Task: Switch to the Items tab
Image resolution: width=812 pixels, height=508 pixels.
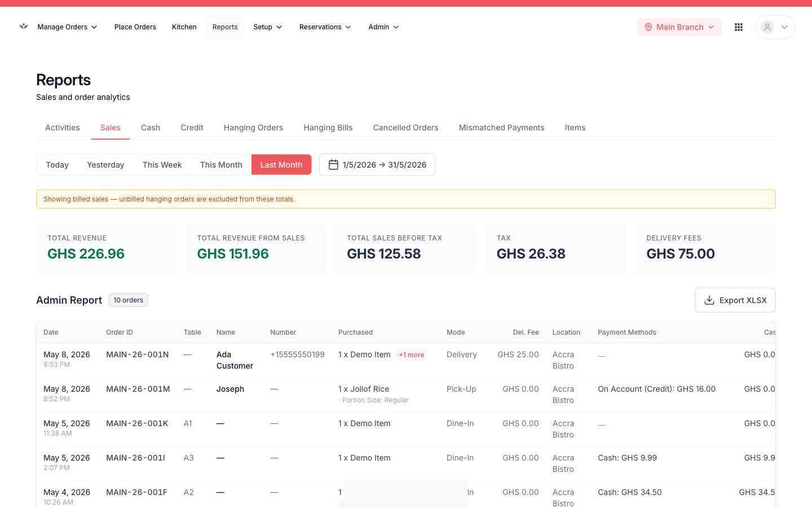Action: tap(575, 128)
